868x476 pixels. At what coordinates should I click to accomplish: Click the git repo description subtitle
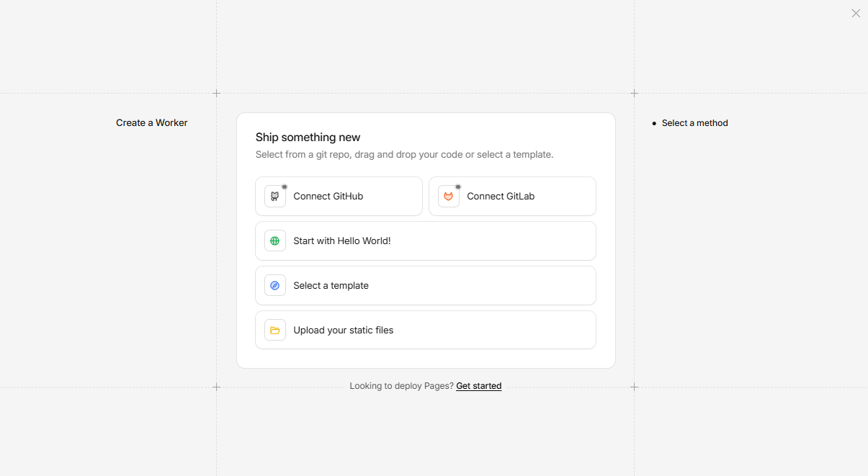click(404, 155)
